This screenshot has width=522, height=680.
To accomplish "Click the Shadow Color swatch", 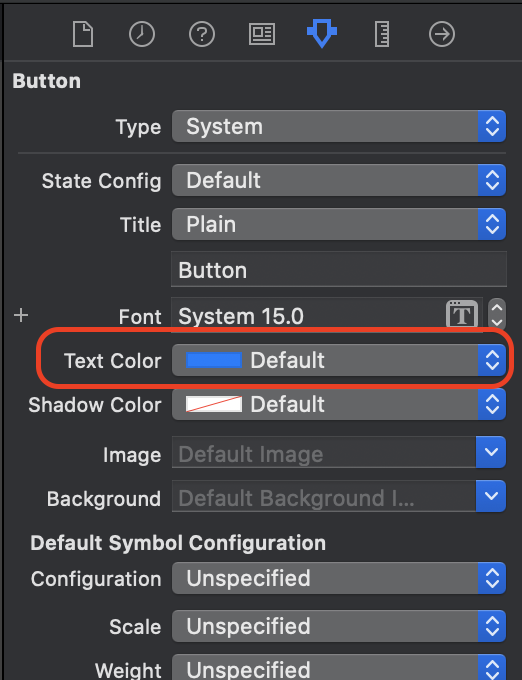I will [x=214, y=404].
